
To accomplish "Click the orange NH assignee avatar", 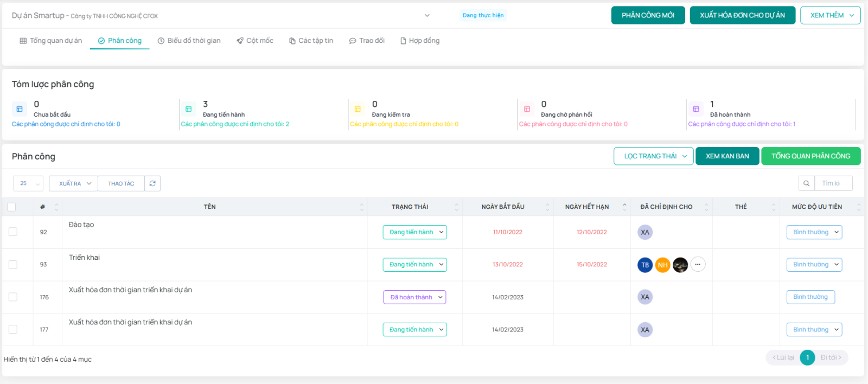I will [x=662, y=265].
